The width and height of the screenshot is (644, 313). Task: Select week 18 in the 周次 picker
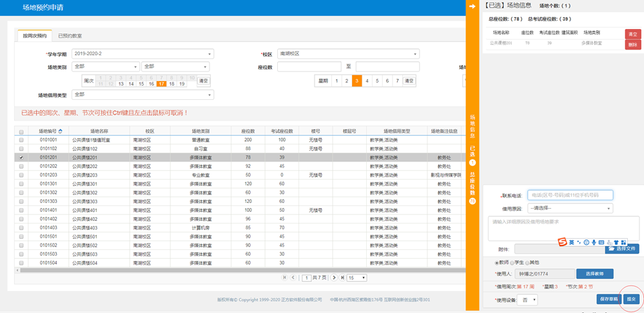(x=171, y=84)
